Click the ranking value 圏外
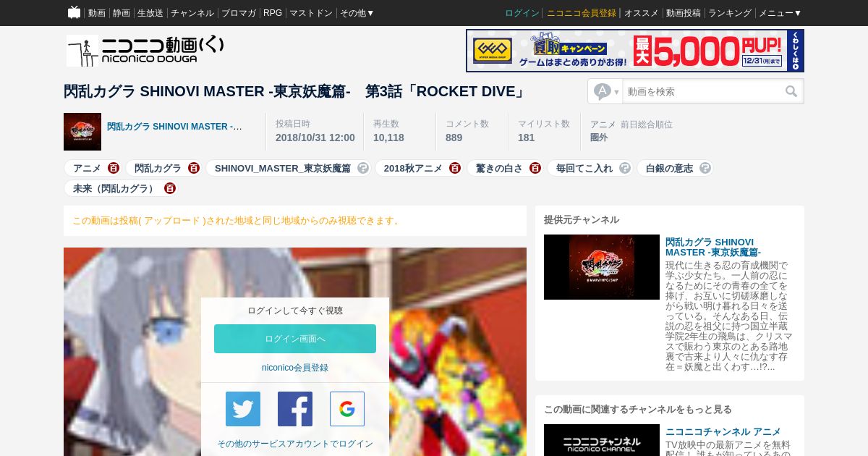The width and height of the screenshot is (868, 456). pos(599,137)
